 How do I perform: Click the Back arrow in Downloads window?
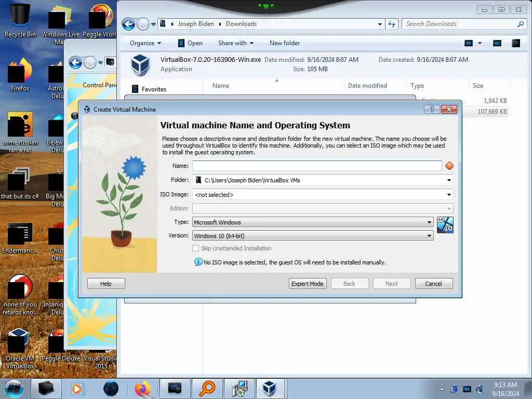pyautogui.click(x=129, y=24)
